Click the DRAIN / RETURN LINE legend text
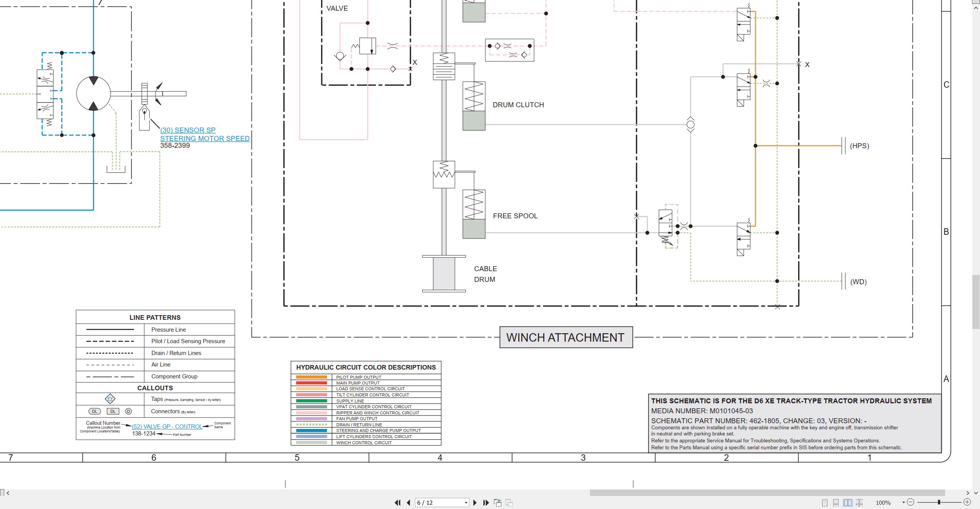 359,425
